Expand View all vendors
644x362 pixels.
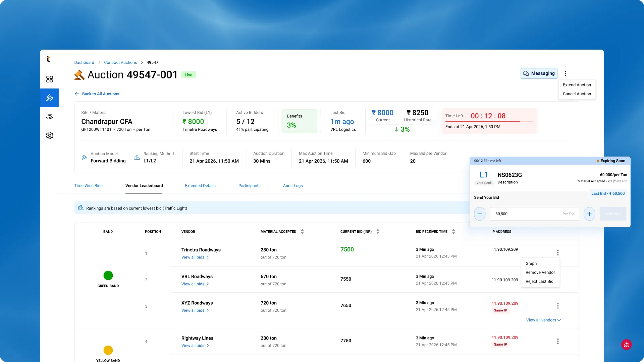(543, 320)
